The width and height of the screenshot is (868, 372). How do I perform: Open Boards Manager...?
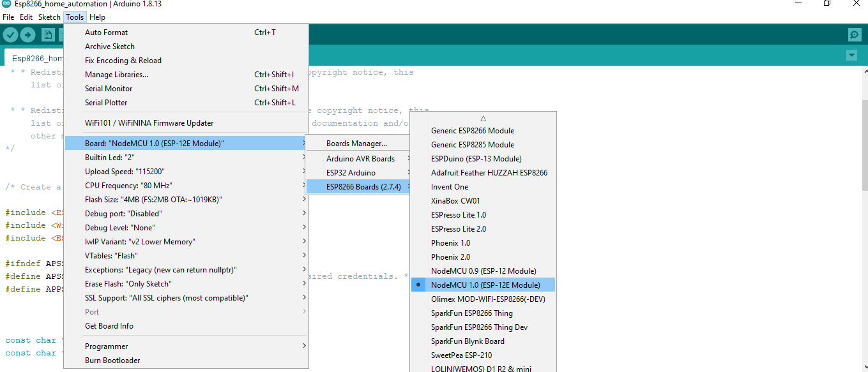[358, 144]
